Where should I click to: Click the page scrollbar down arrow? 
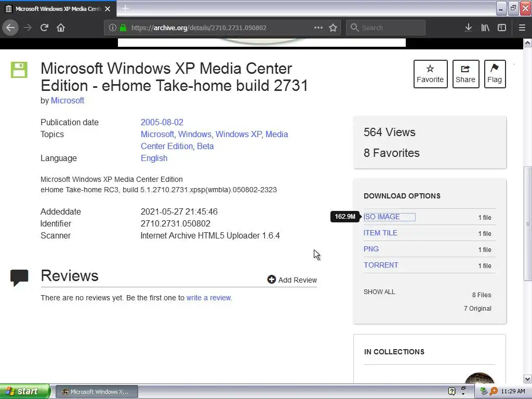(527, 379)
